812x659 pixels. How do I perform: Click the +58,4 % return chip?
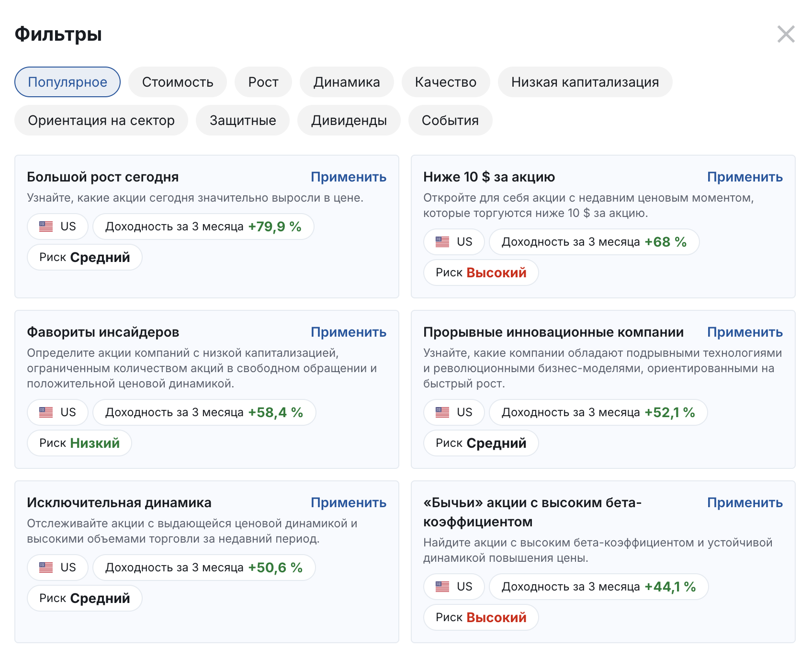pos(204,412)
